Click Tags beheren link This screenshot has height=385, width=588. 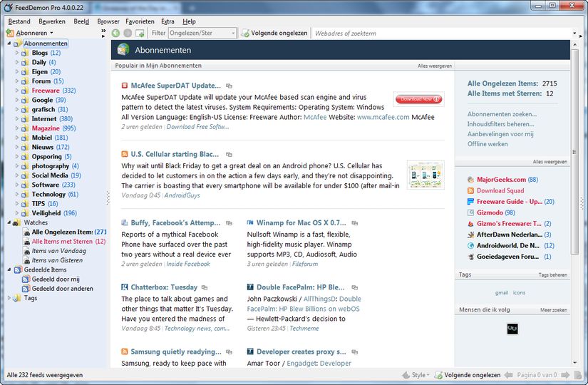pyautogui.click(x=553, y=274)
